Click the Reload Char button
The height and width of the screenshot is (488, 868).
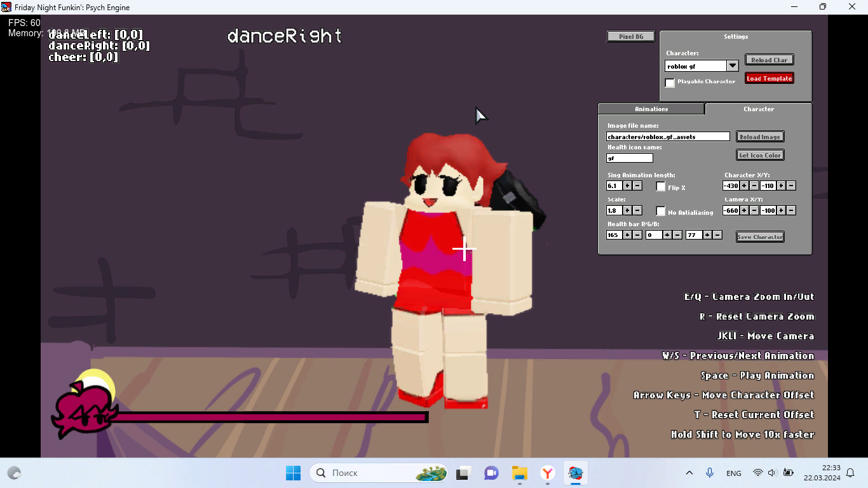[x=770, y=60]
